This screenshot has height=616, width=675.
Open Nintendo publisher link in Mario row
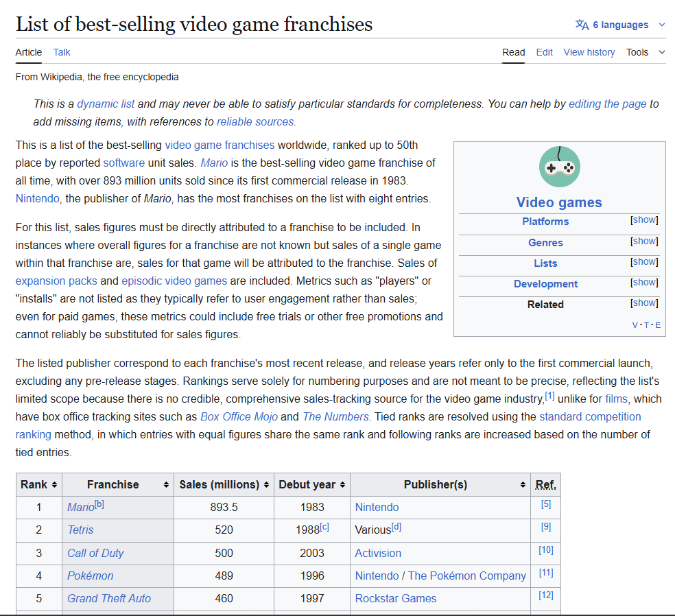377,508
